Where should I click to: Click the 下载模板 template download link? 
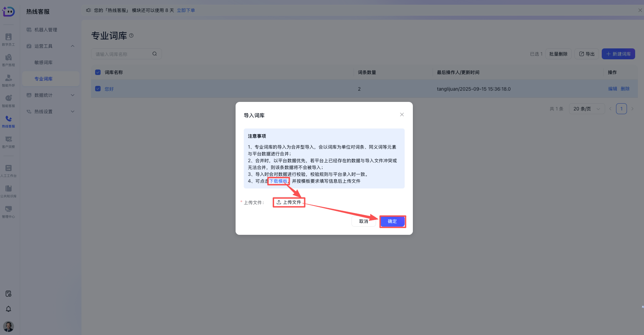coord(278,181)
